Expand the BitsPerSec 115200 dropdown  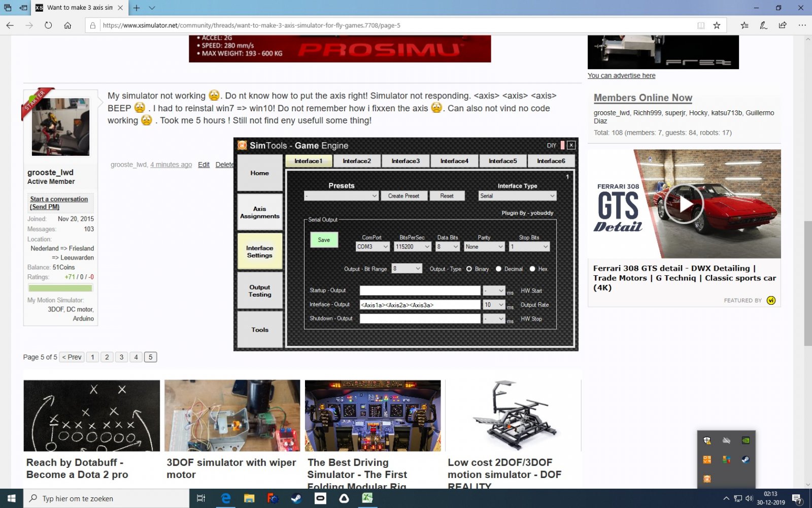413,247
